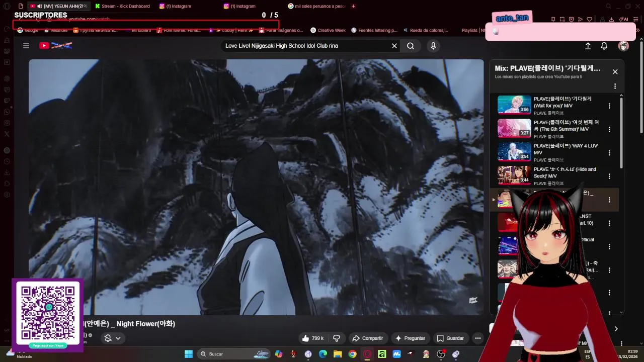The width and height of the screenshot is (644, 362).
Task: Open a new browser tab
Action: tap(353, 6)
